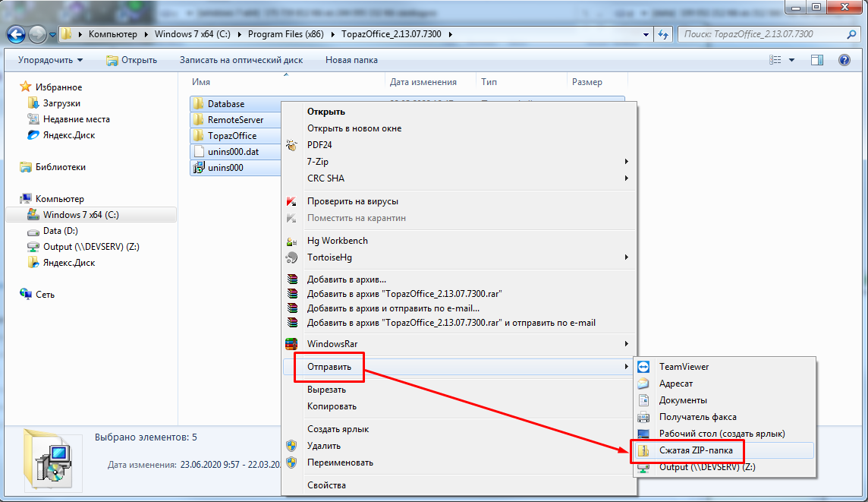Click the Документы icon in submenu
868x502 pixels.
click(643, 400)
